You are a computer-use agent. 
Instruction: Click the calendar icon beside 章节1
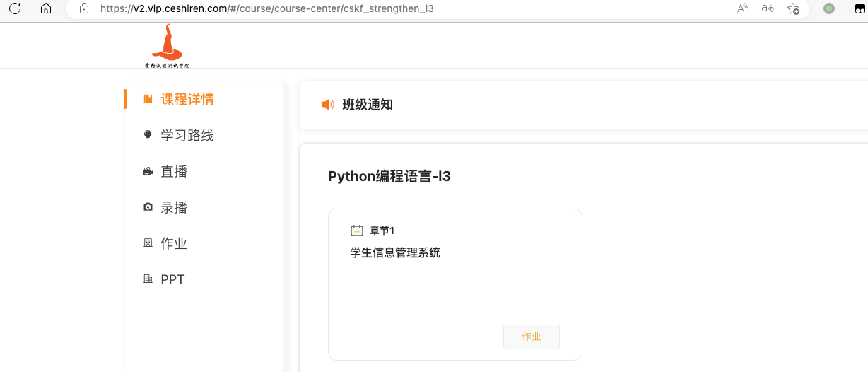pyautogui.click(x=357, y=231)
